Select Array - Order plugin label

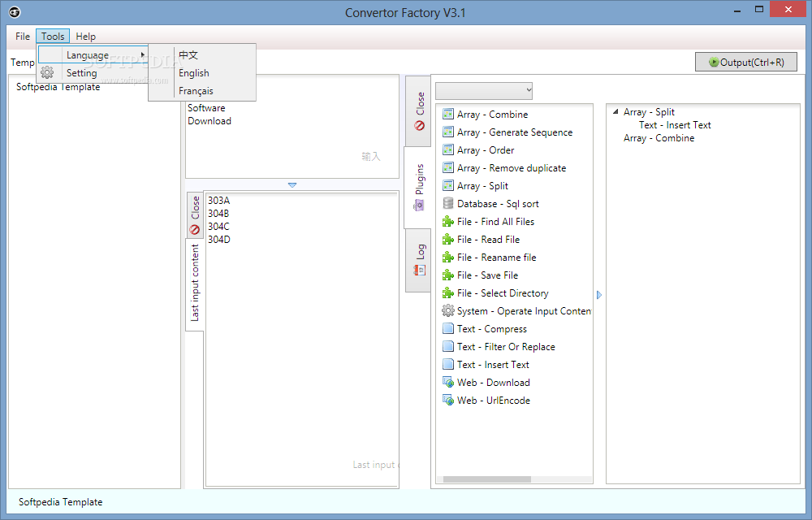pos(486,149)
